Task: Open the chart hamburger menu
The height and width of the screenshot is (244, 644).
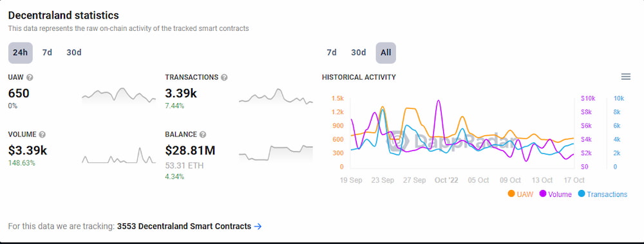Action: (x=625, y=77)
